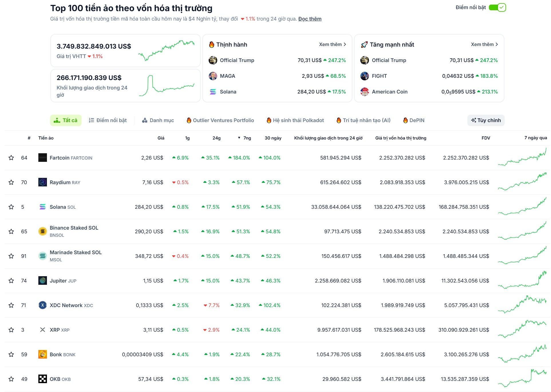Open Trí tuệ nhân tạo (AI) tab
The height and width of the screenshot is (392, 551).
[x=364, y=120]
